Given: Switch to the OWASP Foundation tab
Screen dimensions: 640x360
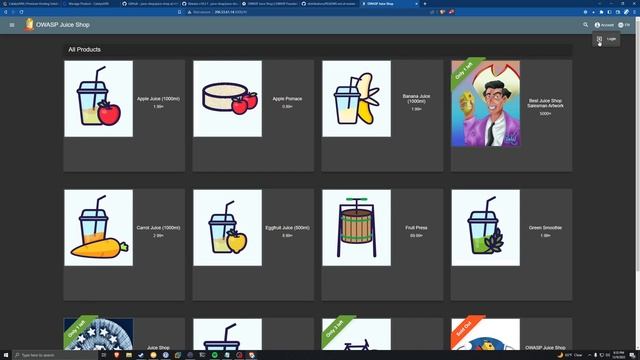Looking at the screenshot, I should click(269, 4).
